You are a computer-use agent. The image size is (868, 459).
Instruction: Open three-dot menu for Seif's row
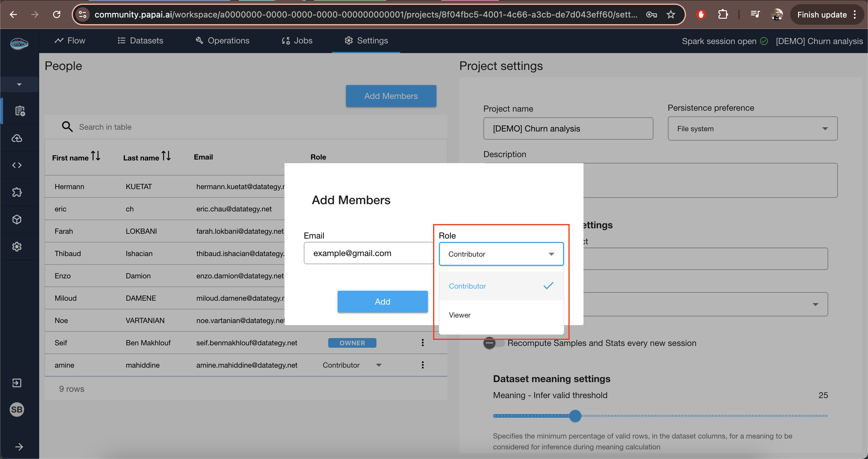point(423,343)
